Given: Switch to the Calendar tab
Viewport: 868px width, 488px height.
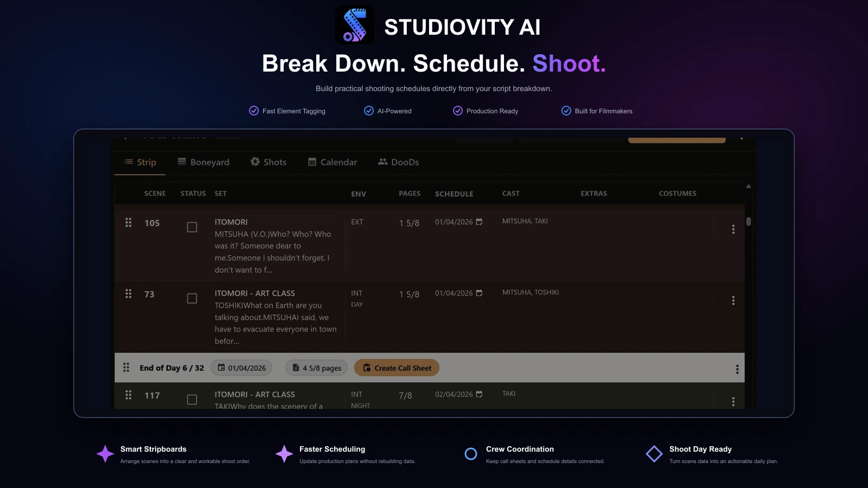Looking at the screenshot, I should tap(333, 162).
